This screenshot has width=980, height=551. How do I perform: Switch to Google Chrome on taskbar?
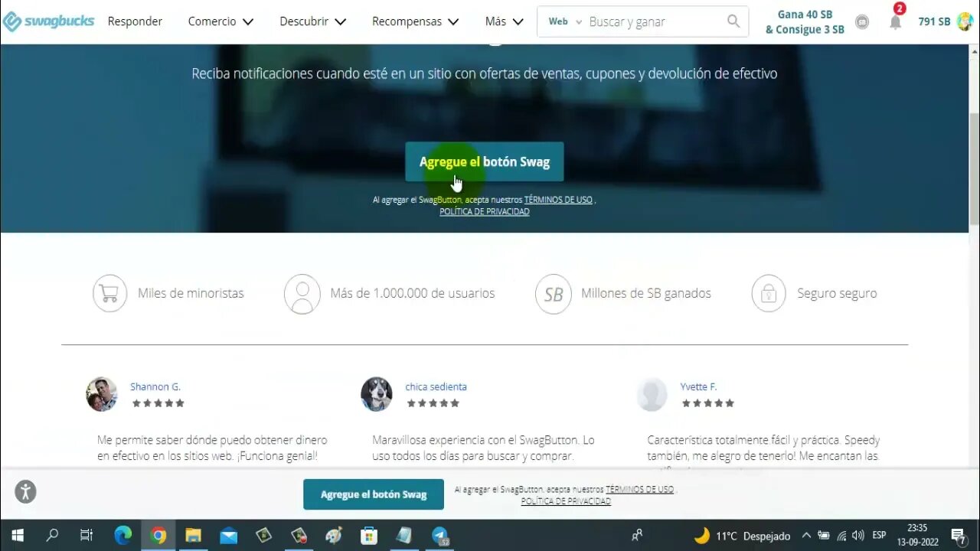pos(158,536)
